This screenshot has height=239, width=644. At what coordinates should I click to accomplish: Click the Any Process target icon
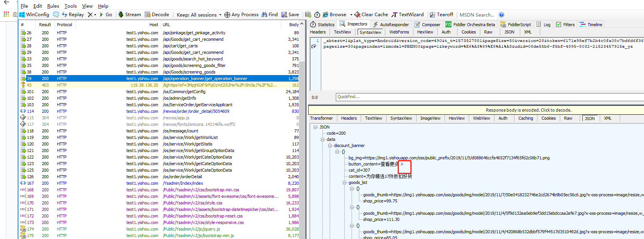(227, 15)
